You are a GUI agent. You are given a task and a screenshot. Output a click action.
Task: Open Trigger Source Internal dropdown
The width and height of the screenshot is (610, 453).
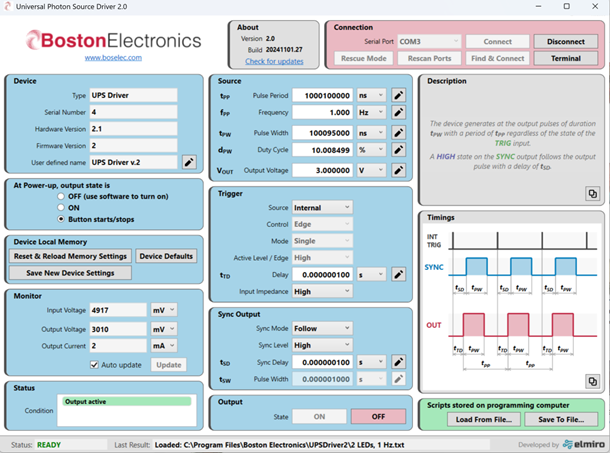click(323, 207)
